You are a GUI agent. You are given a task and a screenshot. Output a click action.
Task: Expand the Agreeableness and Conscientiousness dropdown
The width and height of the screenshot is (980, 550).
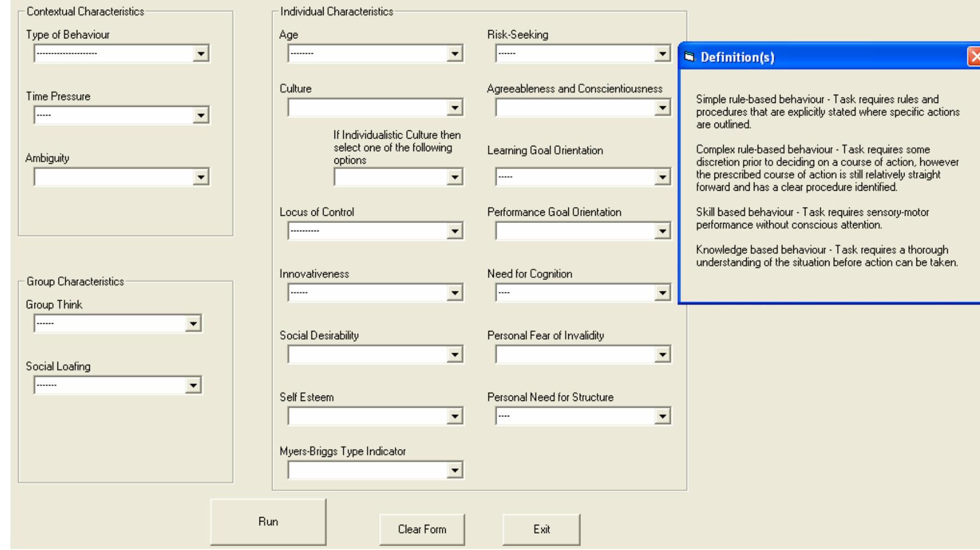click(x=662, y=108)
